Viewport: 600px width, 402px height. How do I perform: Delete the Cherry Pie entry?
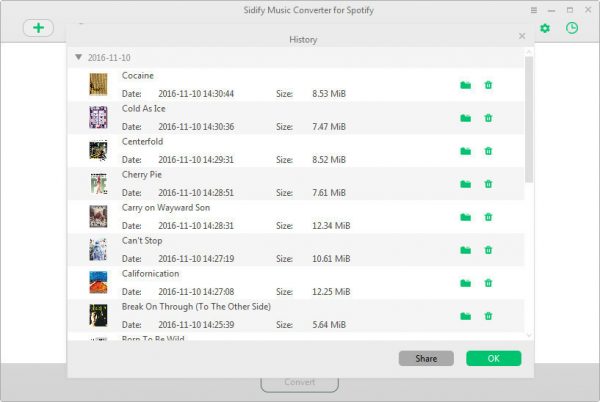[488, 184]
